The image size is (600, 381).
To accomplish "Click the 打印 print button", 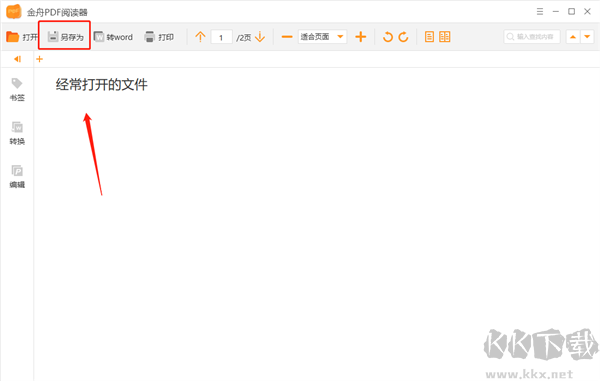I will pos(159,37).
